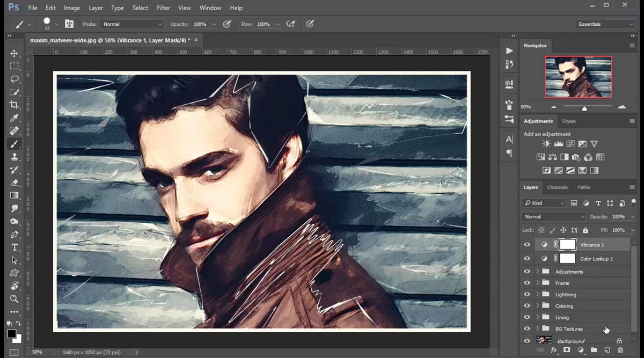
Task: Select the Gradient tool
Action: pos(14,195)
